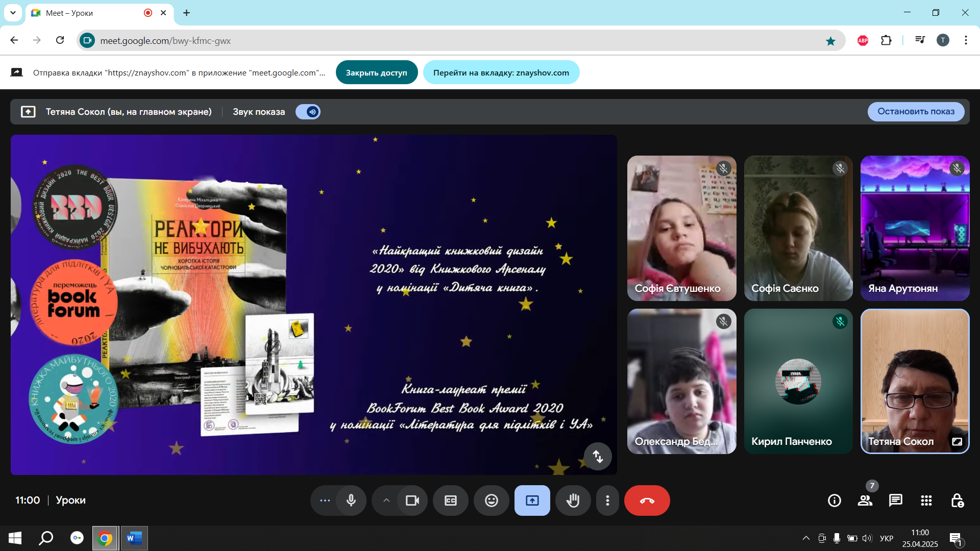Click muted mic icon on Софія Євтушенко tile
This screenshot has width=980, height=551.
[x=723, y=168]
